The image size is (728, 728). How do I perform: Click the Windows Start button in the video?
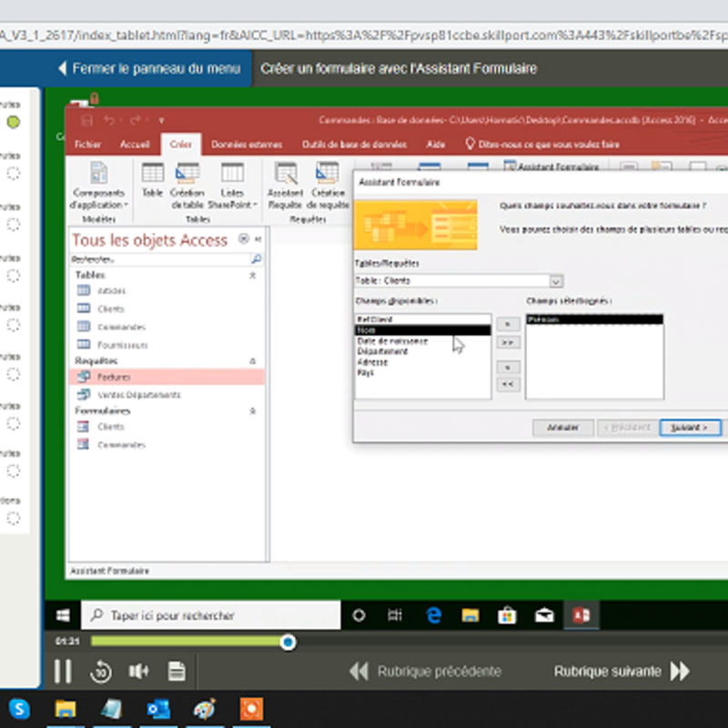coord(63,616)
